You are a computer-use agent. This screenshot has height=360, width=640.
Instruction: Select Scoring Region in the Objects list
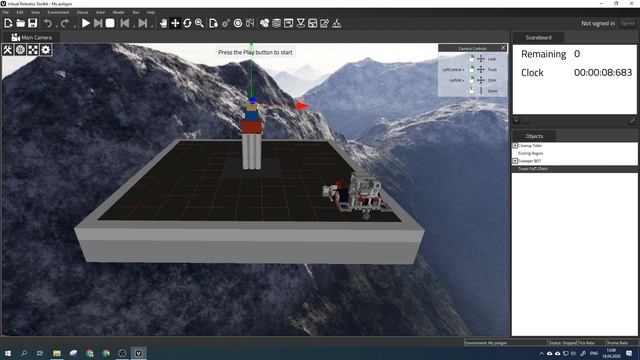pos(531,153)
